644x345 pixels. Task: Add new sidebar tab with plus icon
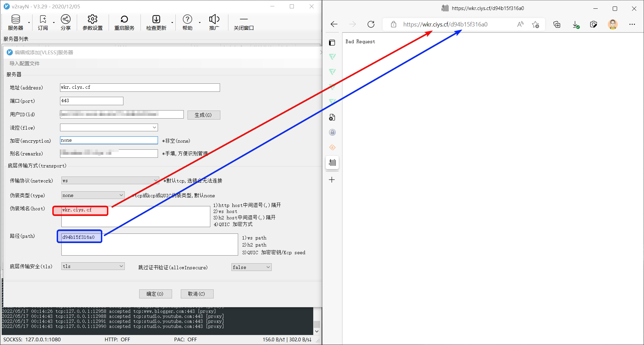click(x=332, y=180)
